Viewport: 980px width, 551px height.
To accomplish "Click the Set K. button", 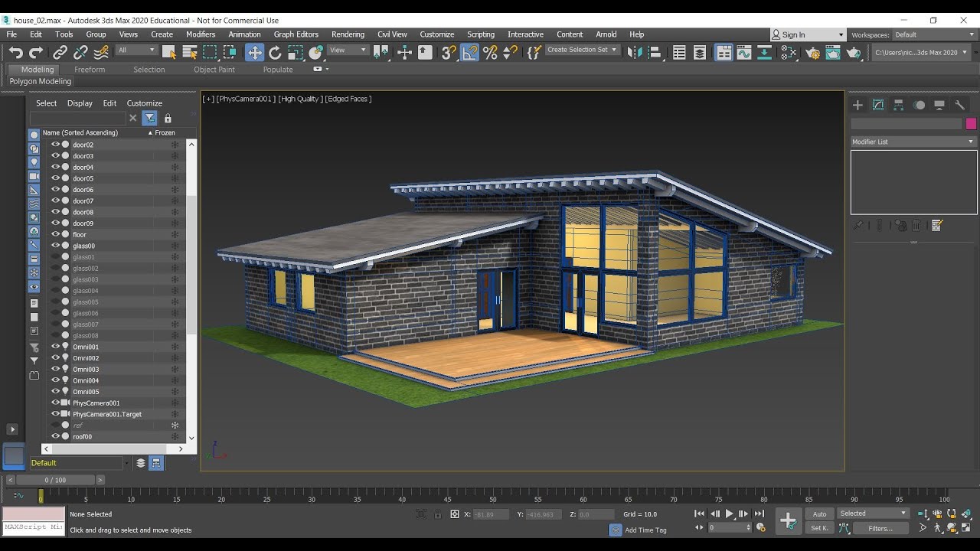I will pos(818,527).
